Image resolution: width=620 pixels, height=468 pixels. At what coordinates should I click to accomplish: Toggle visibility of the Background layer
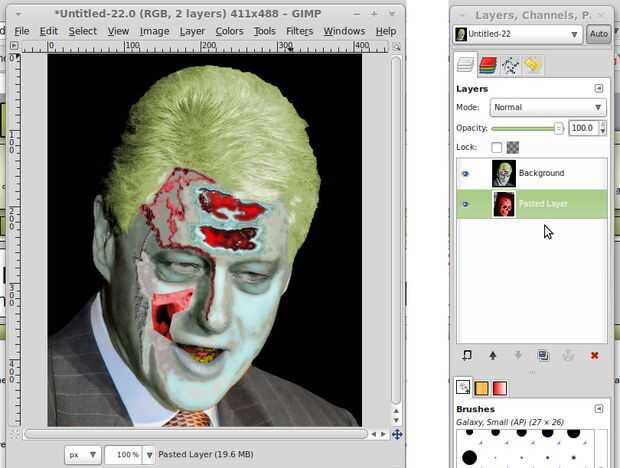pyautogui.click(x=465, y=174)
